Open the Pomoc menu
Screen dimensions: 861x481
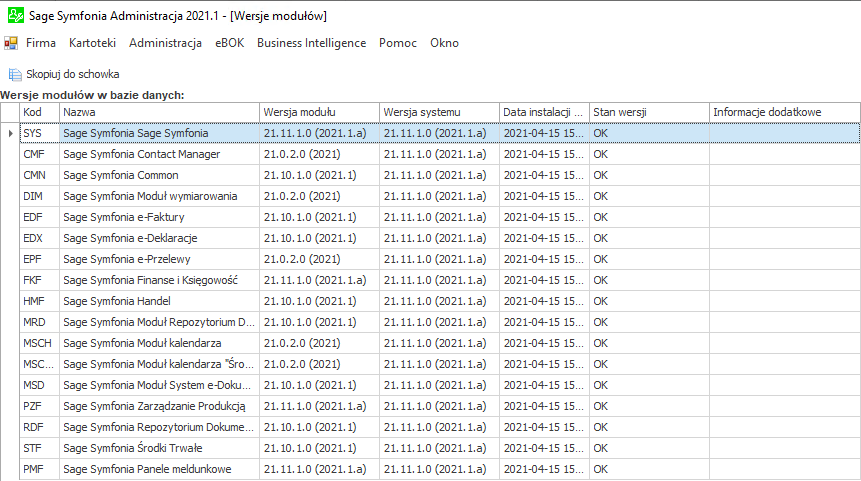click(x=397, y=43)
